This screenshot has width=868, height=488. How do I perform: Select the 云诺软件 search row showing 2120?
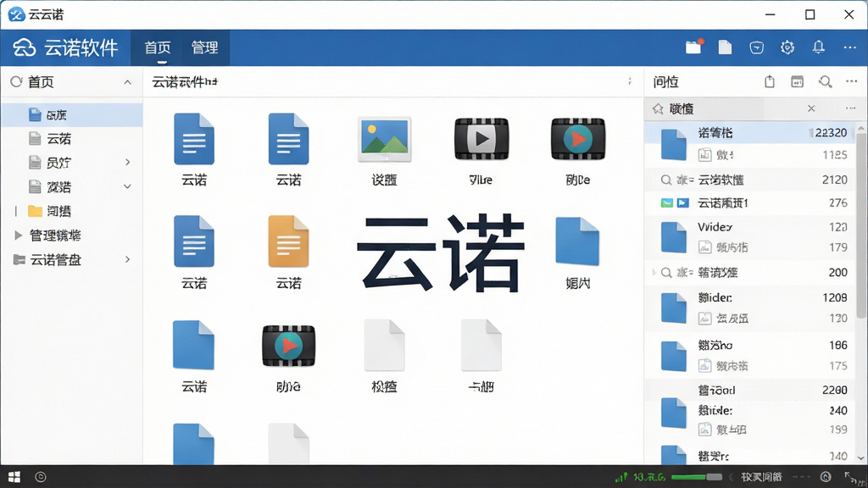(750, 180)
